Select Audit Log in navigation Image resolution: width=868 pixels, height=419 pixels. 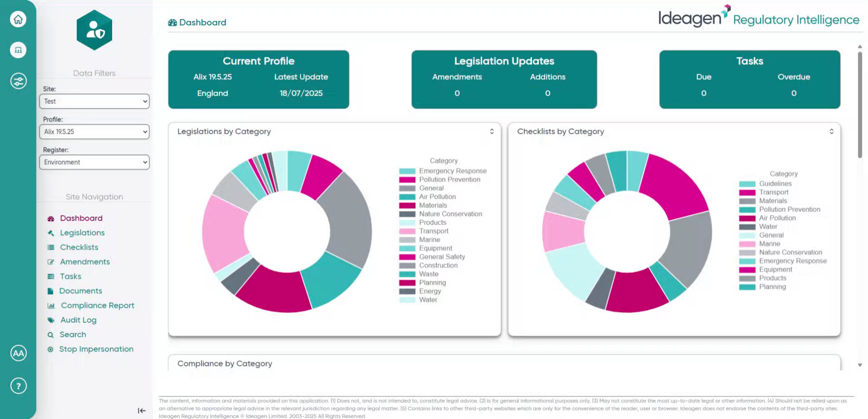point(78,320)
